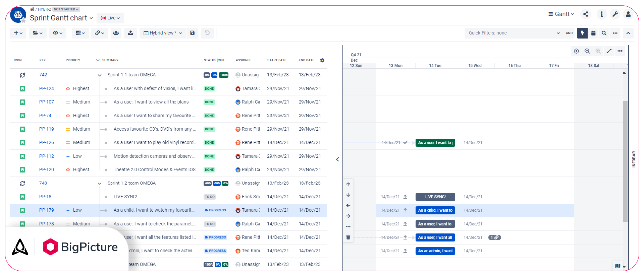Open the Hybrid view dropdown
The width and height of the screenshot is (644, 278).
pyautogui.click(x=163, y=33)
